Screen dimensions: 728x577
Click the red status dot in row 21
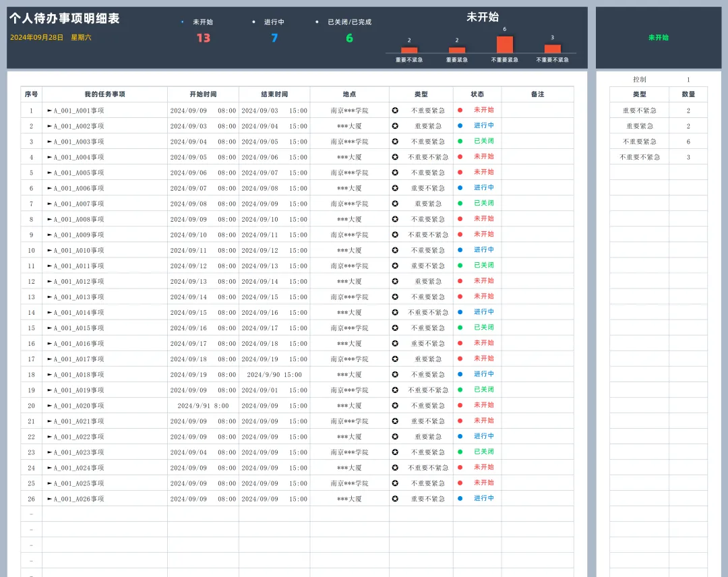460,421
